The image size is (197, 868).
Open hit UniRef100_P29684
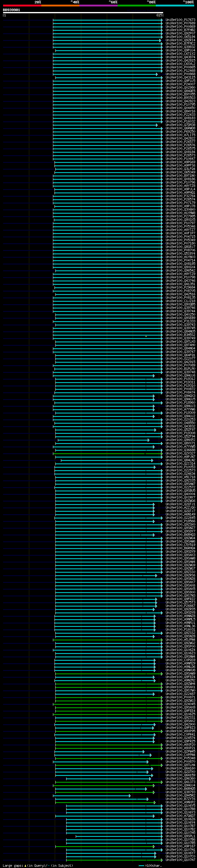coord(180,287)
